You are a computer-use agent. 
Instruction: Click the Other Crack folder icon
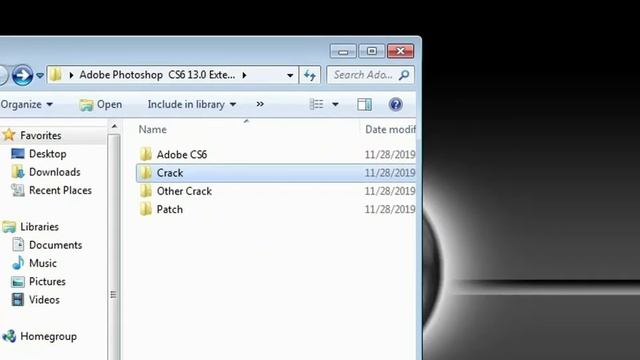(145, 191)
